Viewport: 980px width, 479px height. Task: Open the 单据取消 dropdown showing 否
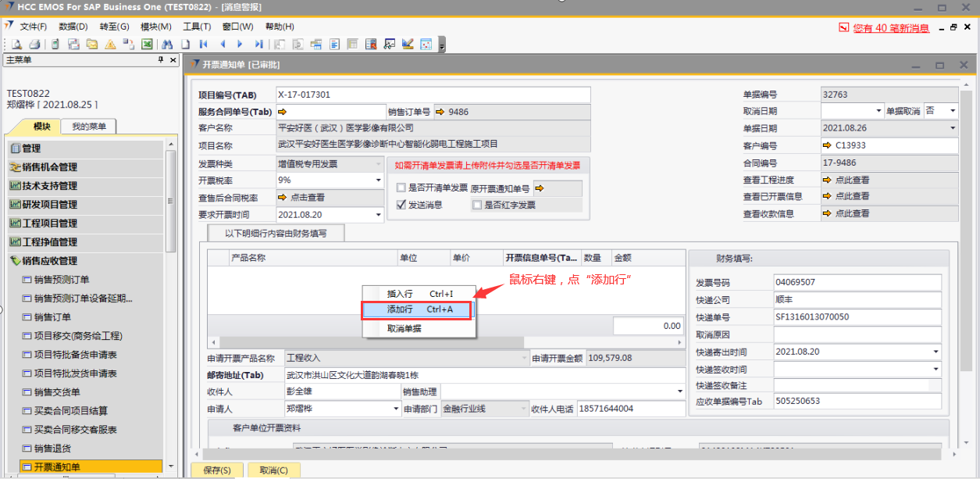953,111
